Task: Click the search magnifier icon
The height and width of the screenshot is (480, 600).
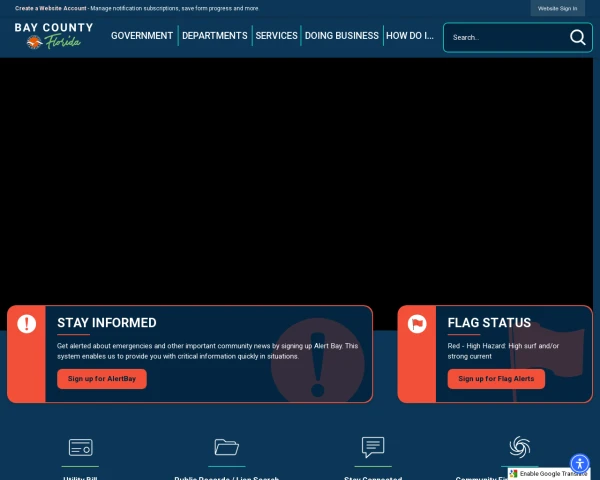Action: click(x=577, y=37)
